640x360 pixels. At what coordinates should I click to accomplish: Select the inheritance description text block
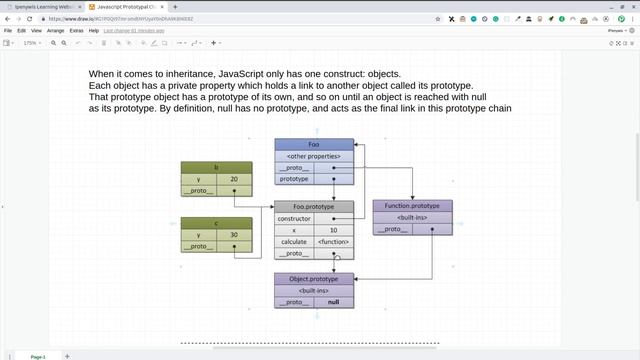(300, 91)
